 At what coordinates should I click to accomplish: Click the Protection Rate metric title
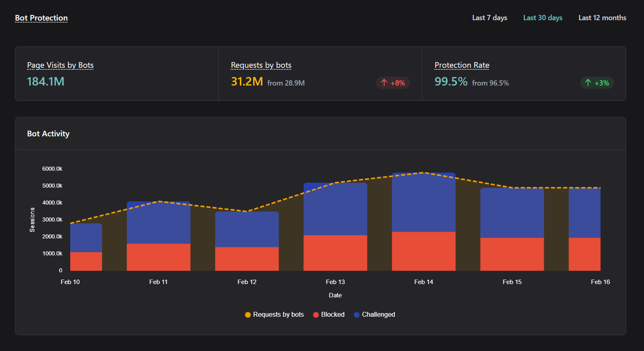(x=461, y=65)
